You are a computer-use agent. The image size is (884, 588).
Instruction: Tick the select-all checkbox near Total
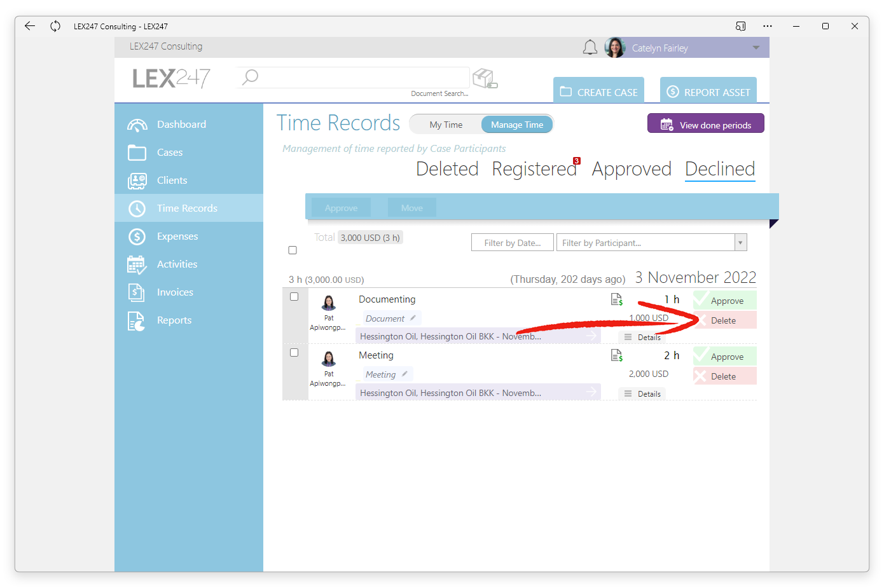pyautogui.click(x=293, y=250)
